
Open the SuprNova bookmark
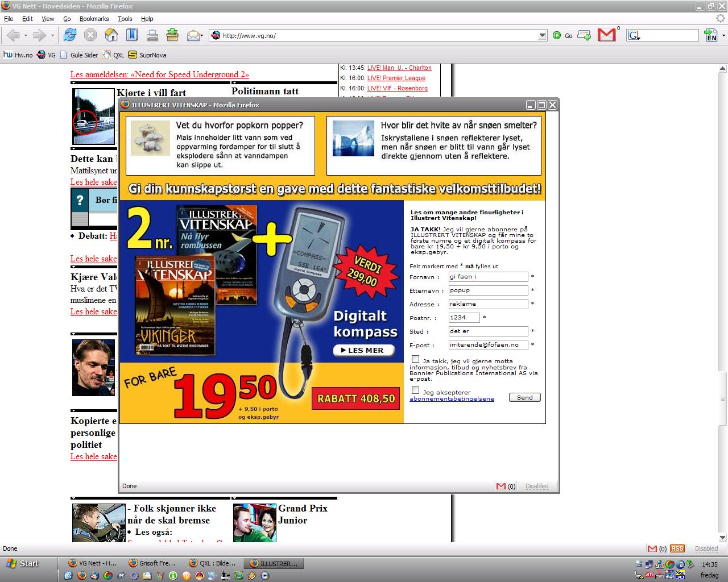[147, 55]
